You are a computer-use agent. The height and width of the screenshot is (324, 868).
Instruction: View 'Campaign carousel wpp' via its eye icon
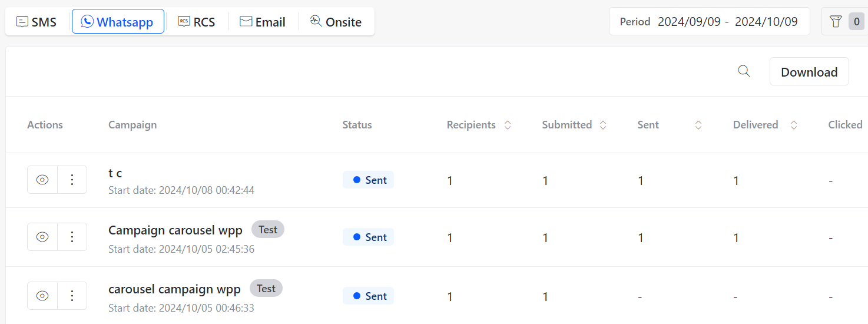pyautogui.click(x=42, y=237)
